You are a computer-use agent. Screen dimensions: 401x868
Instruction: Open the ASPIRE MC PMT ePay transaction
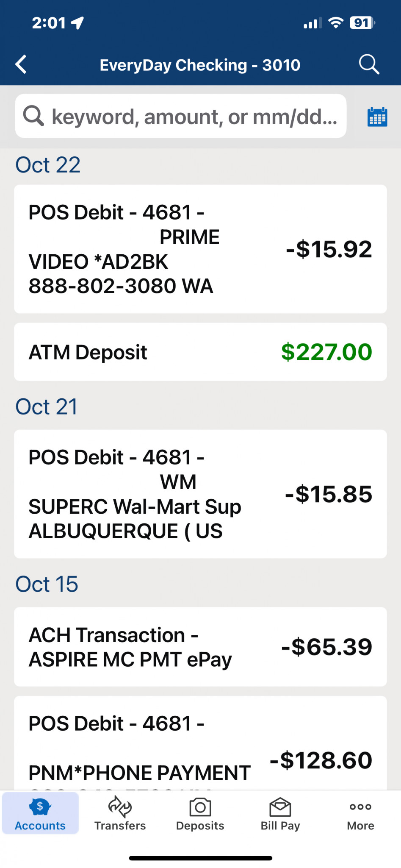(200, 647)
